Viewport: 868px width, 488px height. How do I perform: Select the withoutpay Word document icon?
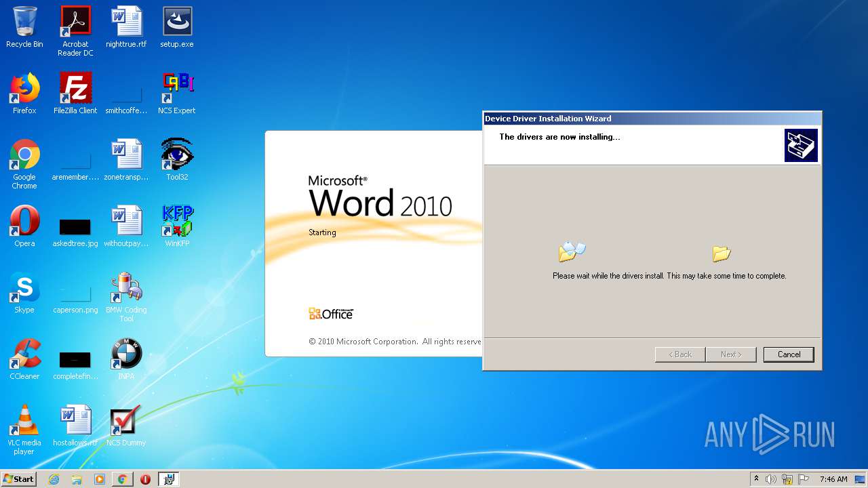click(126, 226)
